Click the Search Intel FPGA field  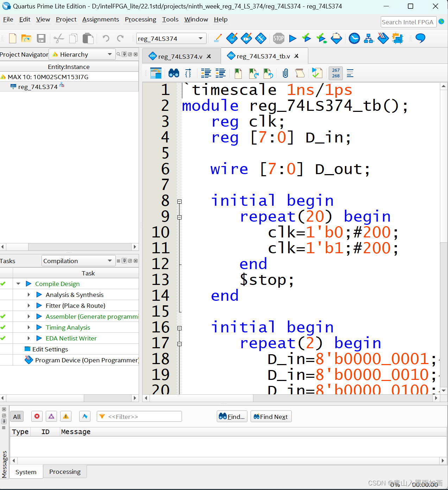point(408,22)
